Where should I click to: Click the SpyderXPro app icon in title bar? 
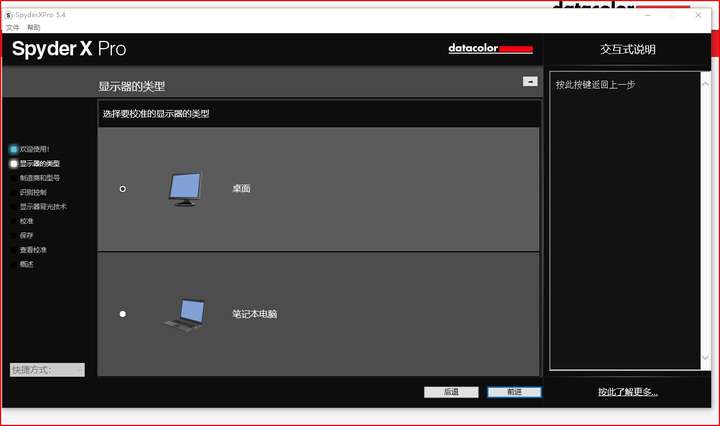(8, 15)
